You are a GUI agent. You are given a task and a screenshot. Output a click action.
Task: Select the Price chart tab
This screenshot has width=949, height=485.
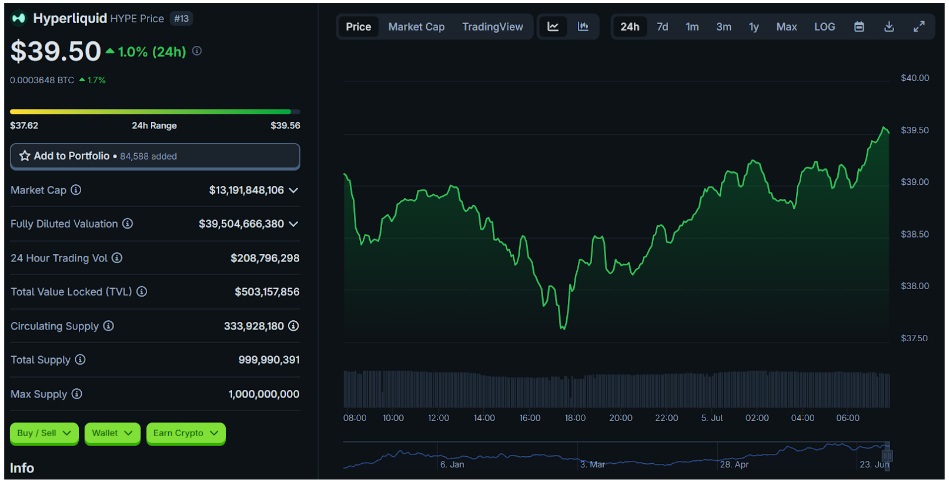tap(358, 27)
